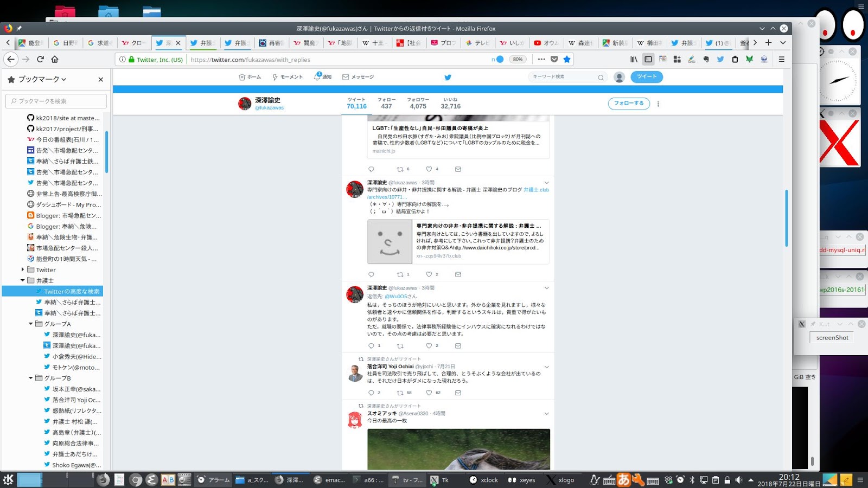Click the ツイート compose button
This screenshot has height=488, width=868.
click(647, 77)
